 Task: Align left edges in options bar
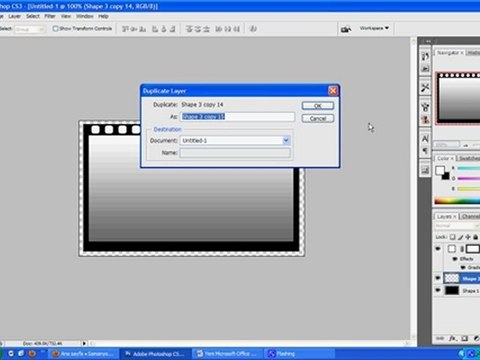click(155, 29)
